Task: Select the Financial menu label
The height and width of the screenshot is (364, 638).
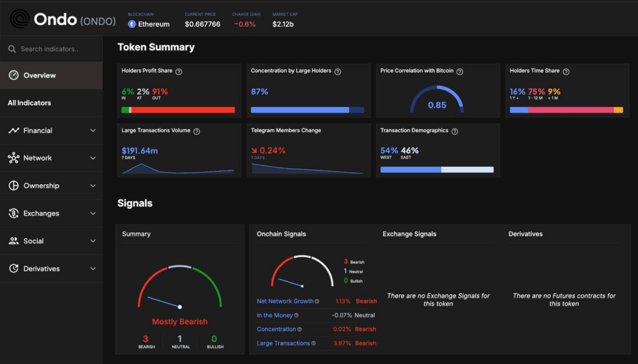Action: (38, 131)
